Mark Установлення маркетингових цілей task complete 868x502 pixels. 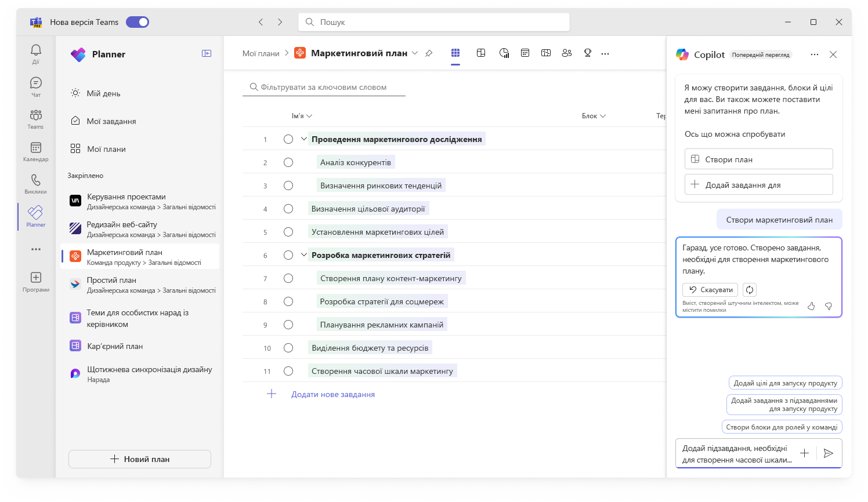[x=288, y=232]
